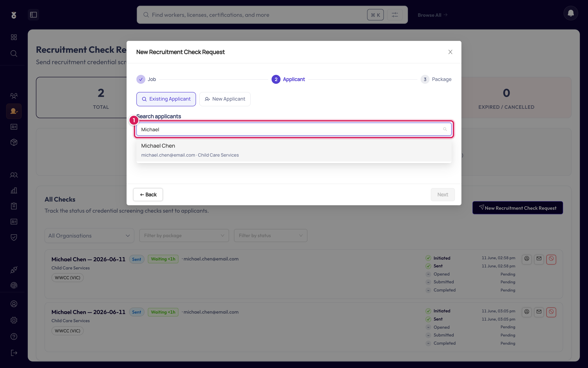
Task: Click the global search field
Action: [272, 15]
